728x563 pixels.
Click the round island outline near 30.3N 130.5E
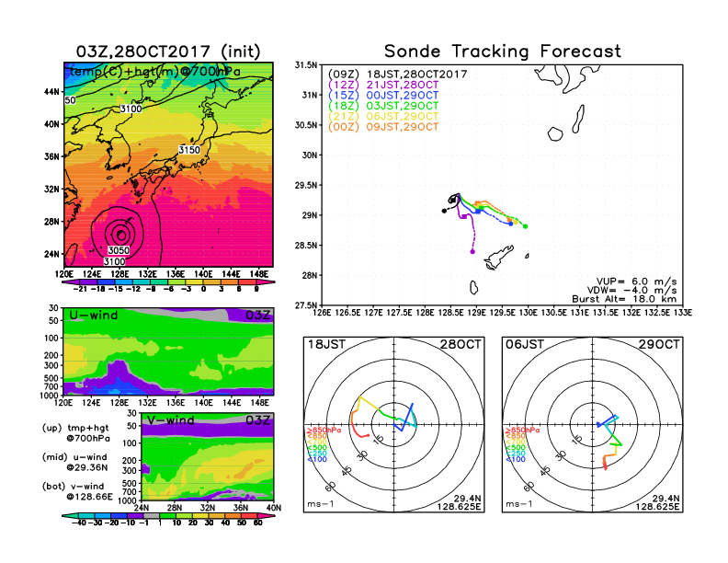point(555,134)
